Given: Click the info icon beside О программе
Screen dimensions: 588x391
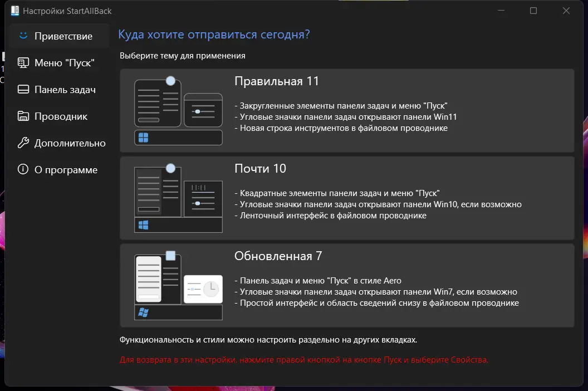Looking at the screenshot, I should 23,169.
